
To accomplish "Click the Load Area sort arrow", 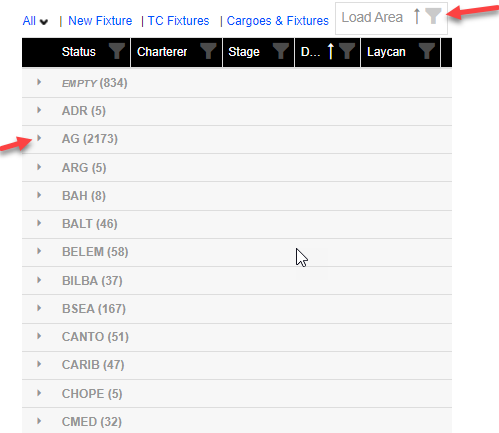I will point(417,16).
